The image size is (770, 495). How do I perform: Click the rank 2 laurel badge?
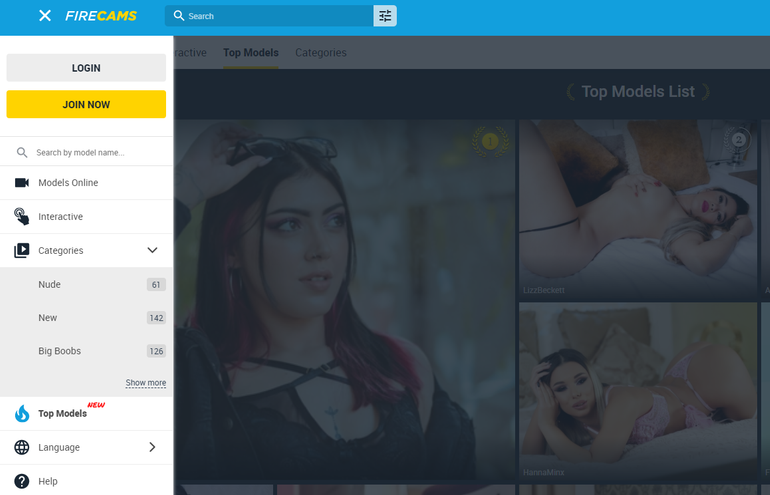click(738, 141)
